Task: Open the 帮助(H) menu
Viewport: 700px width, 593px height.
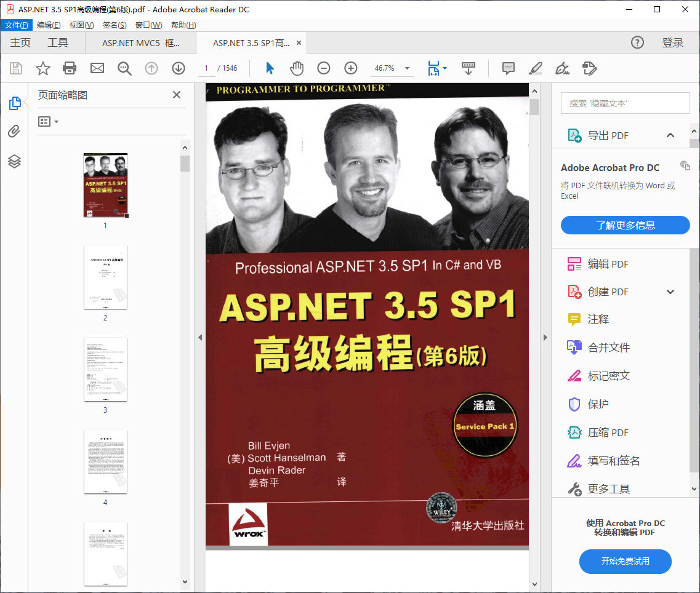Action: (x=183, y=25)
